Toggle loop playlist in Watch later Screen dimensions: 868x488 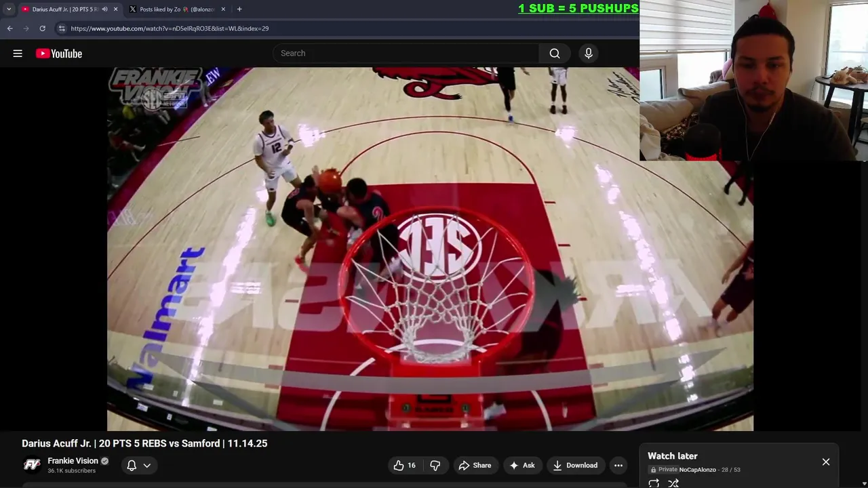[654, 483]
